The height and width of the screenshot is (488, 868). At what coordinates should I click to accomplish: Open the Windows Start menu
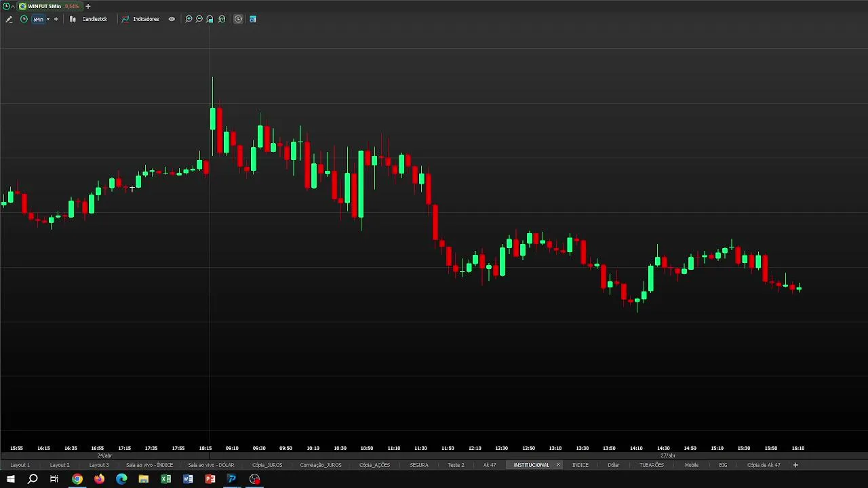pos(11,479)
